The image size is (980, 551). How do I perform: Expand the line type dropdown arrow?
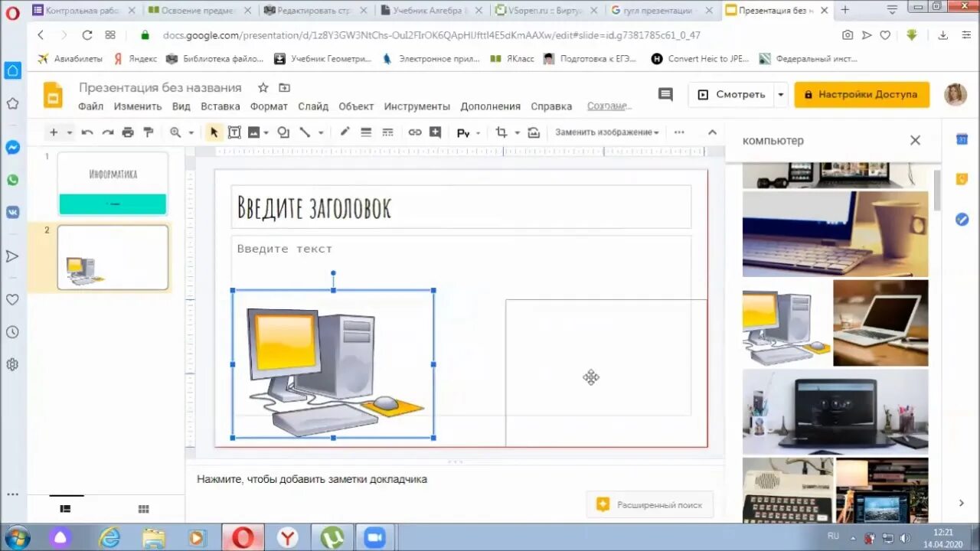pyautogui.click(x=320, y=132)
